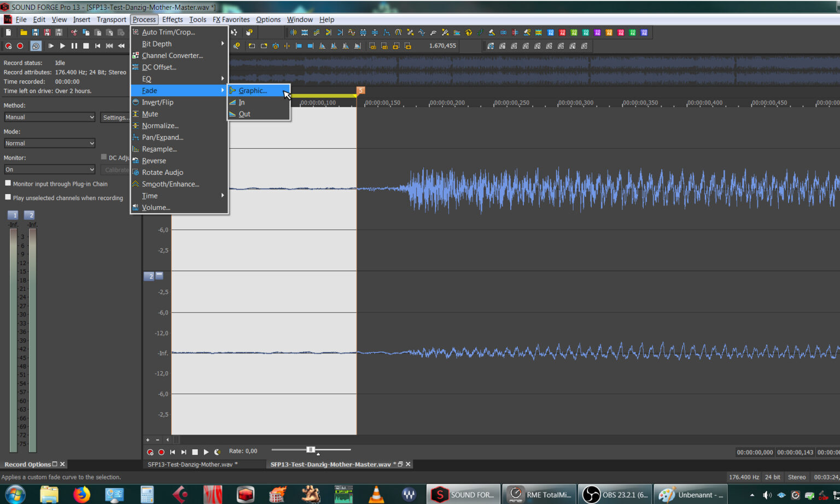This screenshot has width=840, height=504.
Task: Stop playback in the top transport bar
Action: [x=86, y=46]
